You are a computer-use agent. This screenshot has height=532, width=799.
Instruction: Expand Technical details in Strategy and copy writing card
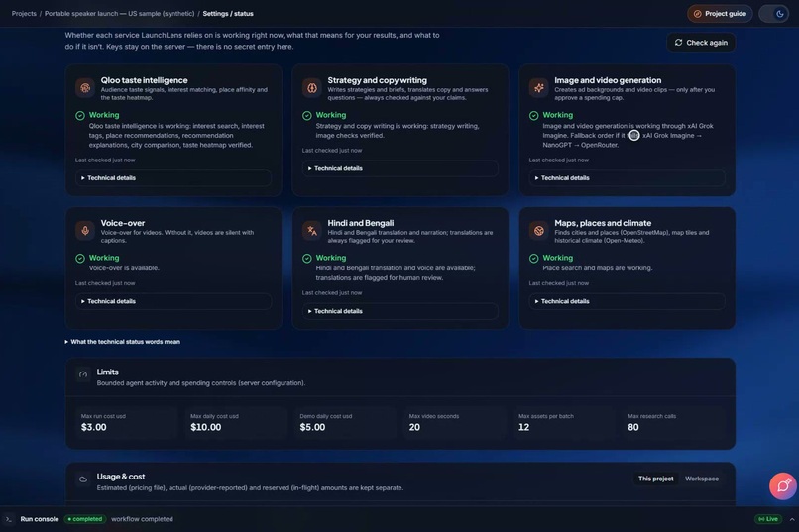(x=400, y=168)
